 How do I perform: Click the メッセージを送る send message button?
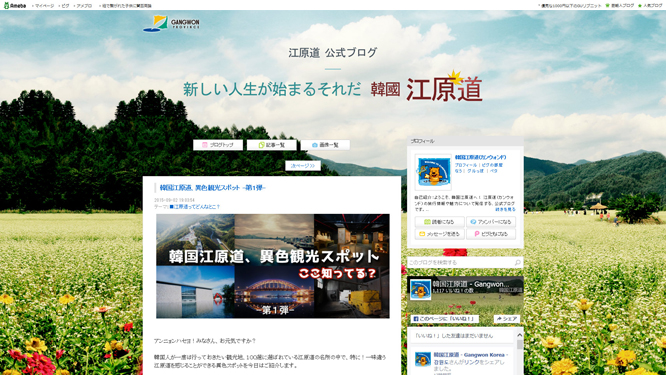pyautogui.click(x=440, y=234)
